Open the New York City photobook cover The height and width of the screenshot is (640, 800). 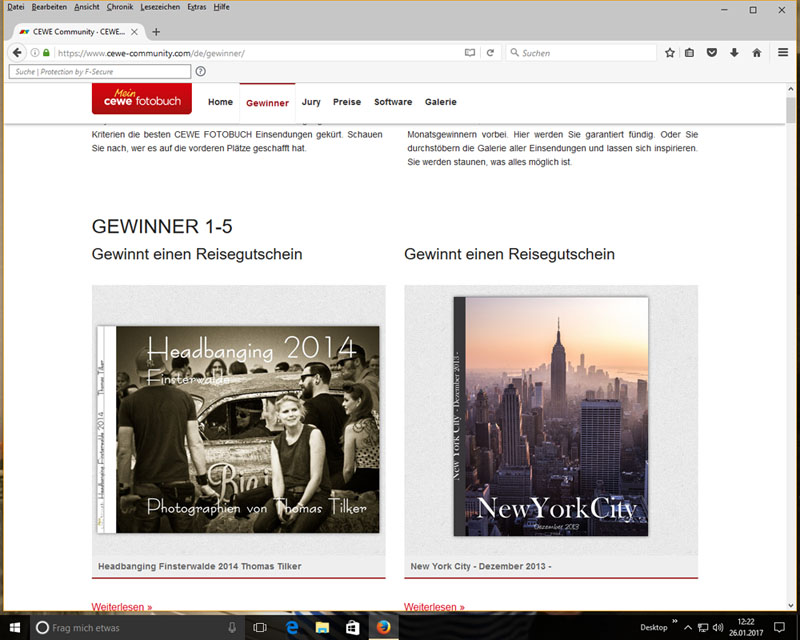coord(550,416)
